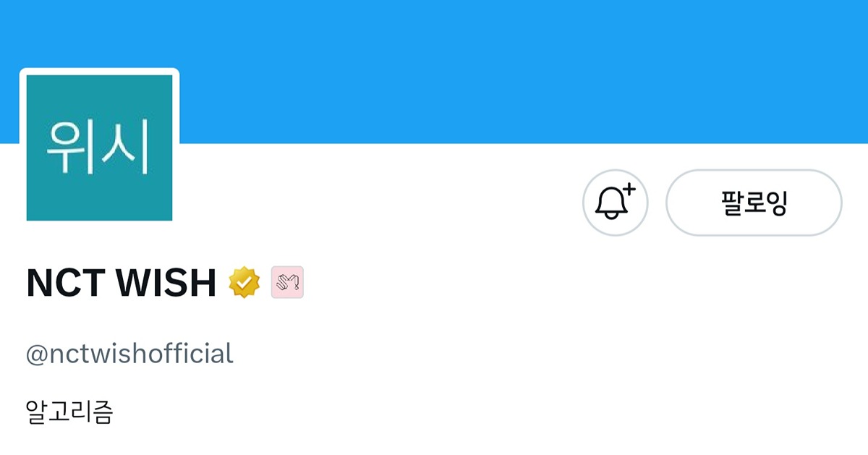Image resolution: width=868 pixels, height=455 pixels.
Task: Click the gold verified checkmark badge
Action: coord(244,282)
